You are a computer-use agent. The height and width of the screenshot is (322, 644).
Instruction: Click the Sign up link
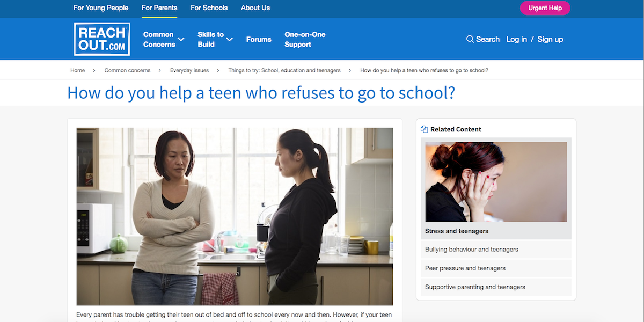(x=550, y=39)
